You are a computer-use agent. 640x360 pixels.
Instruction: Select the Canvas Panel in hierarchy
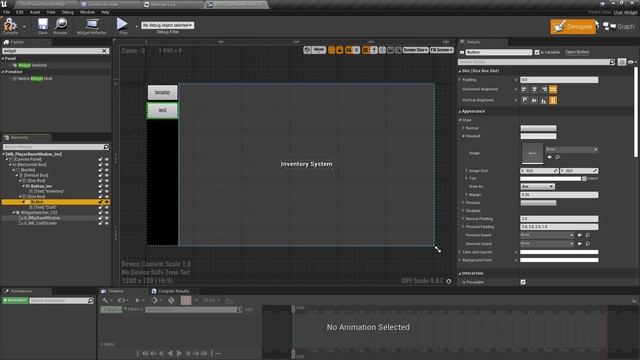point(28,160)
